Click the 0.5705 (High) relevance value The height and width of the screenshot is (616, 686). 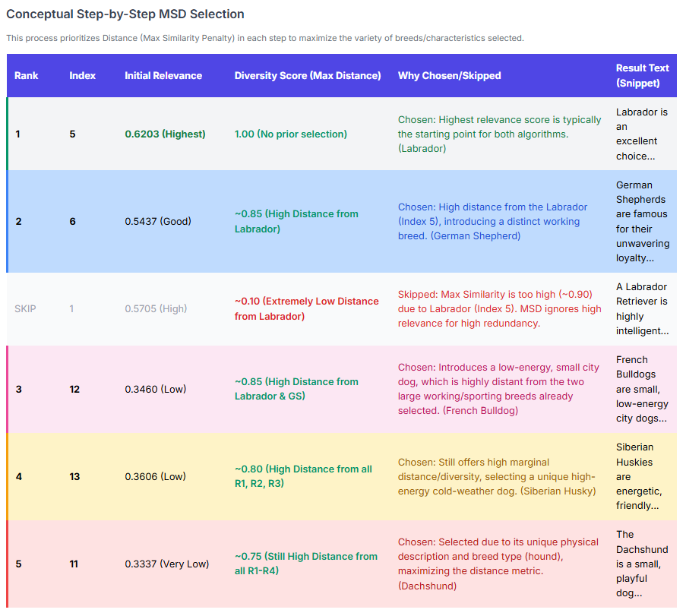(x=156, y=308)
